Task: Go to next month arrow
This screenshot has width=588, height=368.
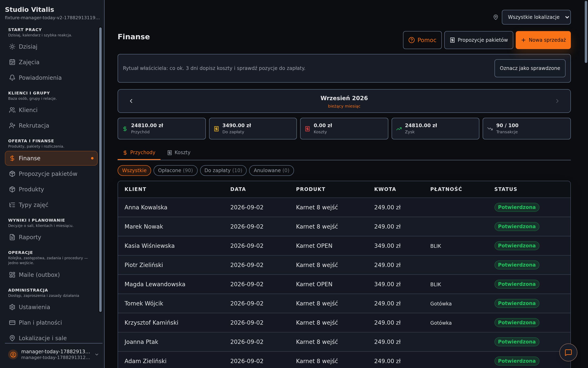Action: click(x=557, y=101)
